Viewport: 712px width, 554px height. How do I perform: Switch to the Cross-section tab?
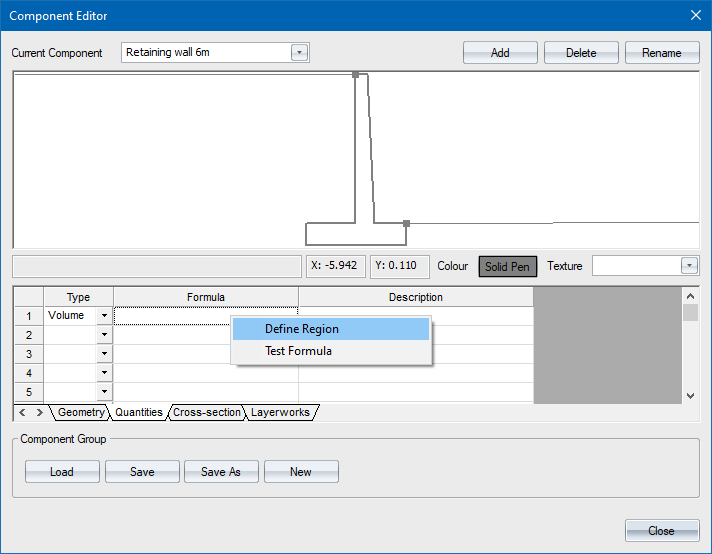[x=207, y=412]
